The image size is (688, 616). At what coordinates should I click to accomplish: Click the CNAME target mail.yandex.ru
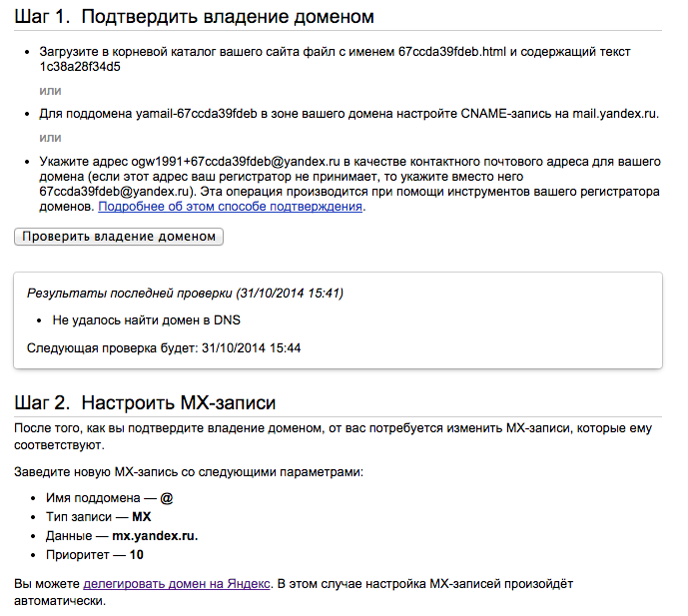coord(614,114)
